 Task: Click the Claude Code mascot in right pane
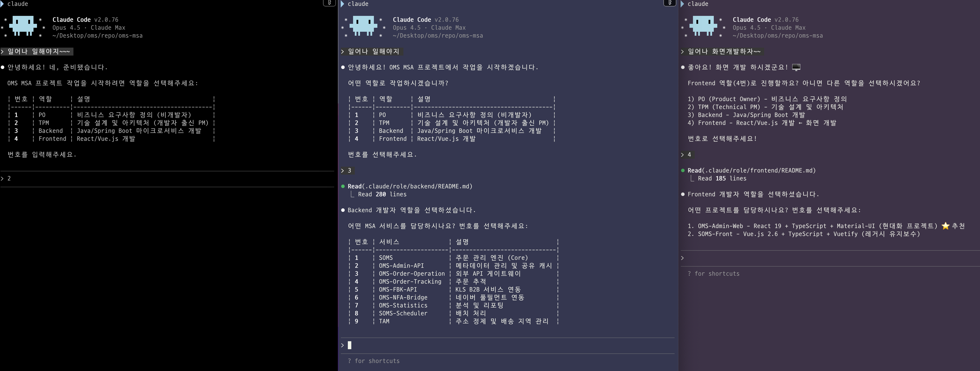click(703, 26)
